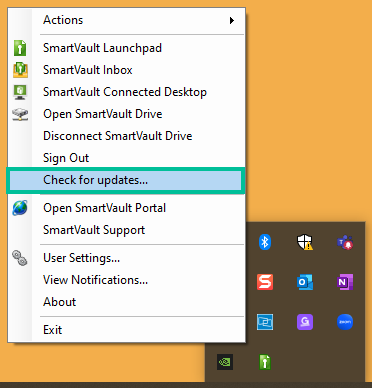Open the Zoom tray icon
This screenshot has width=372, height=388.
(x=345, y=322)
